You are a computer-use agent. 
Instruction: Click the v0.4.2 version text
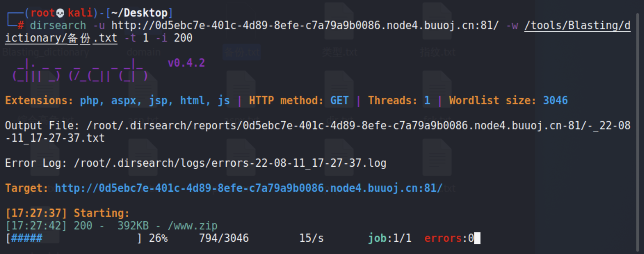click(186, 63)
